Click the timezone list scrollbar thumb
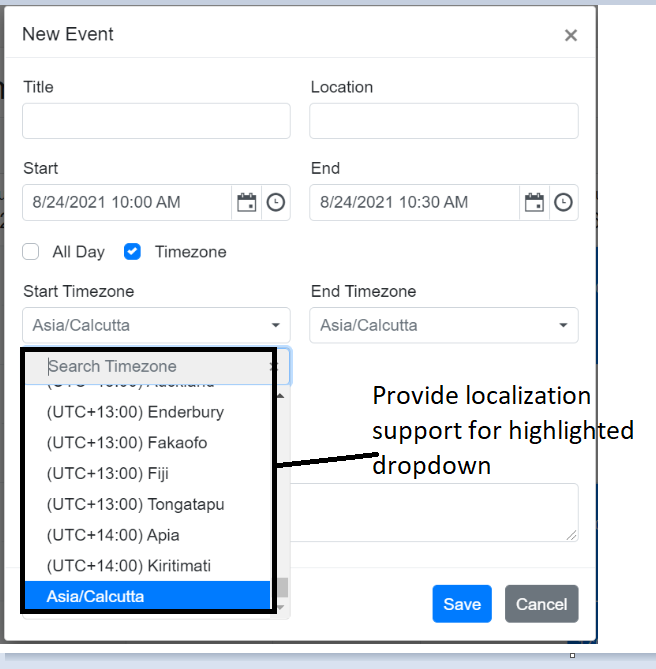This screenshot has width=656, height=669. (x=282, y=587)
